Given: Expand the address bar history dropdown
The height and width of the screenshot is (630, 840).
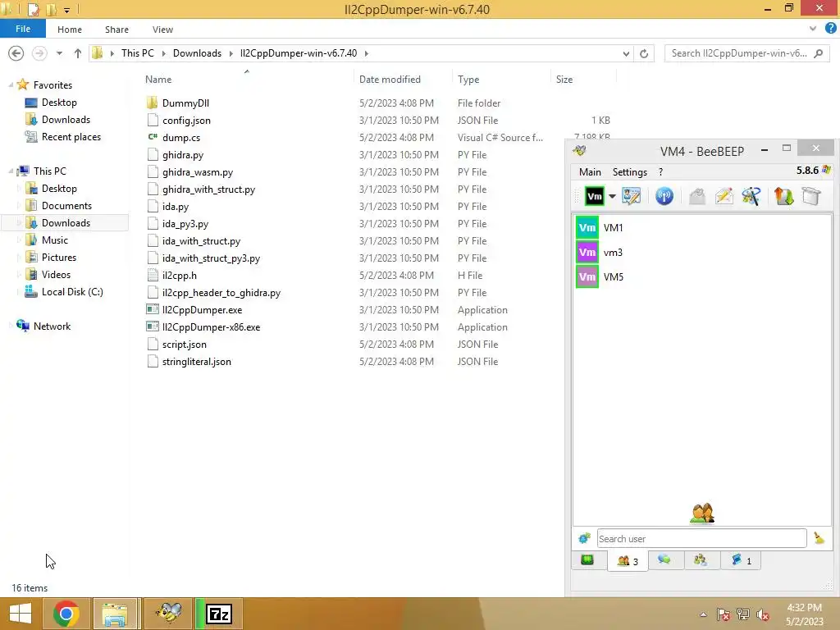Looking at the screenshot, I should [626, 53].
